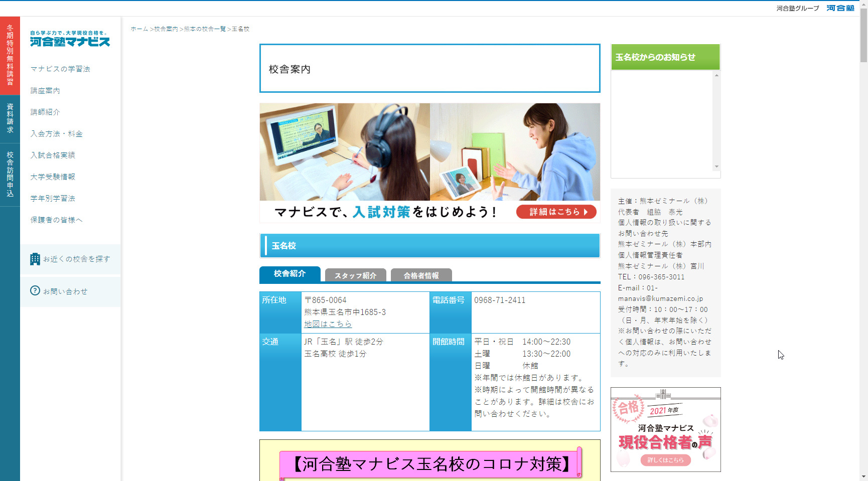The image size is (868, 481).
Task: Open 冬期特別無料講習 red side tab
Action: click(10, 56)
